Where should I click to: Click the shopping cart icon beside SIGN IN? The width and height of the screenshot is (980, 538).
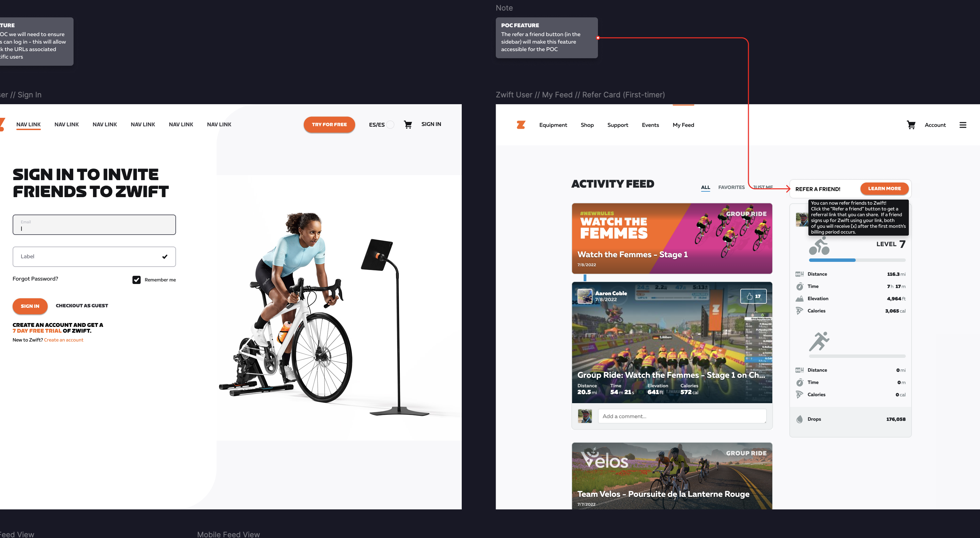(x=408, y=124)
